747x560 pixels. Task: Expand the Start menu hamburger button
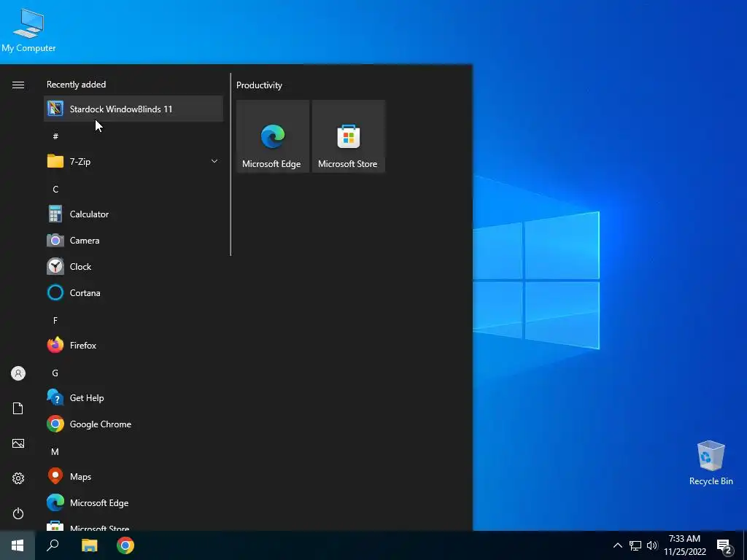(18, 85)
